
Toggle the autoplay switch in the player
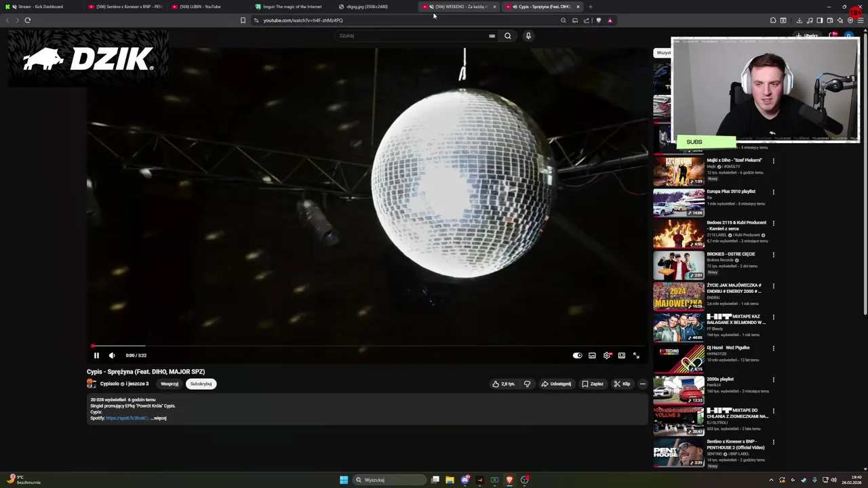click(577, 355)
